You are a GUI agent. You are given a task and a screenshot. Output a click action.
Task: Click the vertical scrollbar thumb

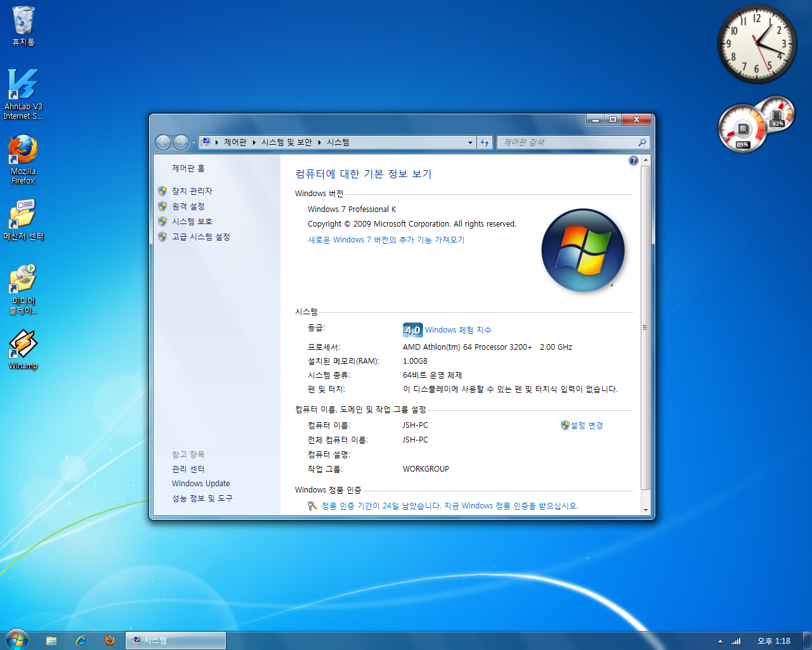click(x=646, y=328)
